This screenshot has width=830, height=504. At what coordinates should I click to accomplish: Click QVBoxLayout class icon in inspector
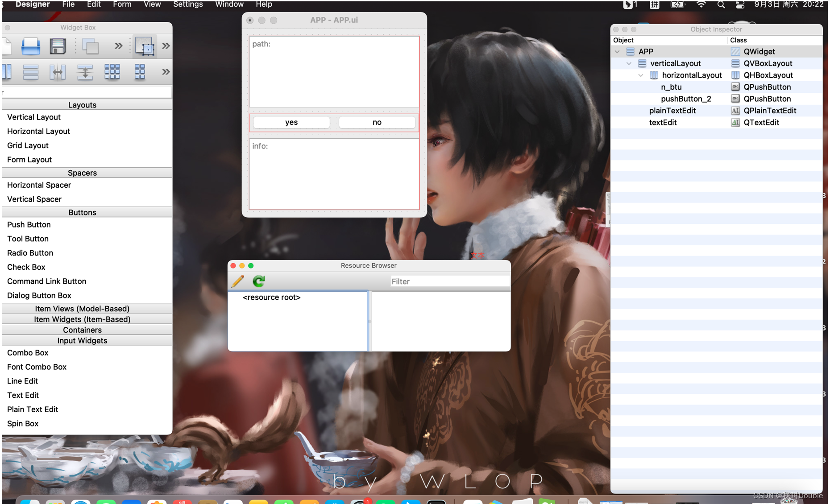point(735,63)
